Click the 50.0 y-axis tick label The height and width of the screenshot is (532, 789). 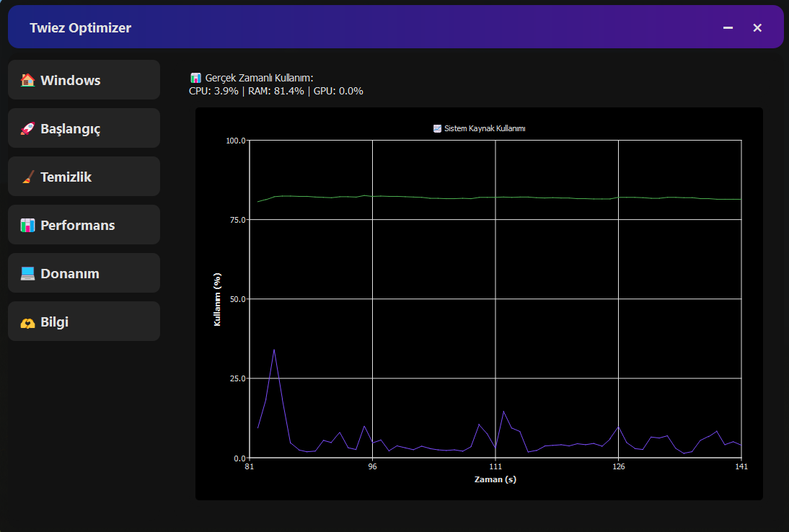pos(237,299)
